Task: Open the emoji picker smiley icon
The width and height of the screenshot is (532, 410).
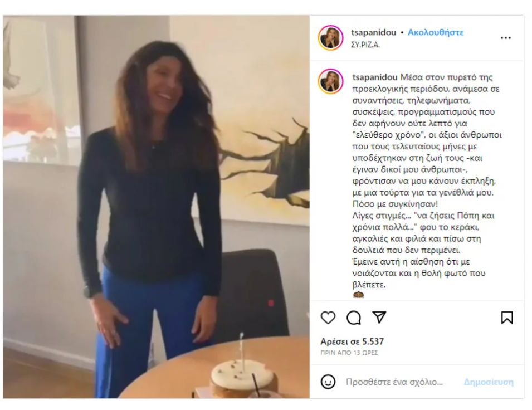Action: pyautogui.click(x=328, y=382)
